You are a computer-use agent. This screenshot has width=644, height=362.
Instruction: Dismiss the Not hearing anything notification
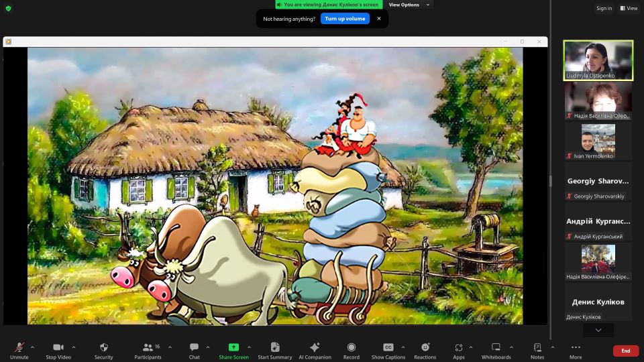pyautogui.click(x=378, y=19)
